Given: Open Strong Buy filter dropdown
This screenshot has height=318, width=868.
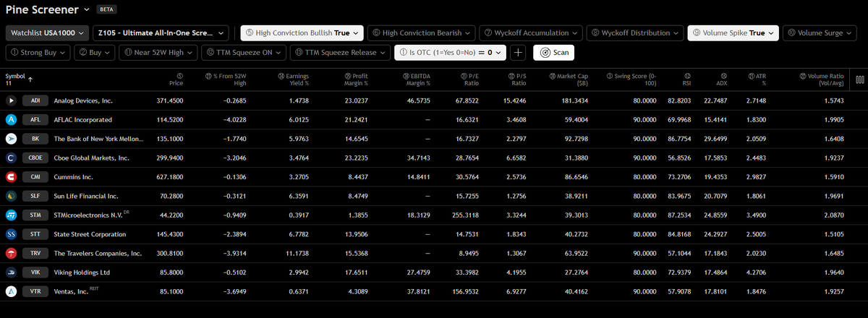Looking at the screenshot, I should [39, 52].
